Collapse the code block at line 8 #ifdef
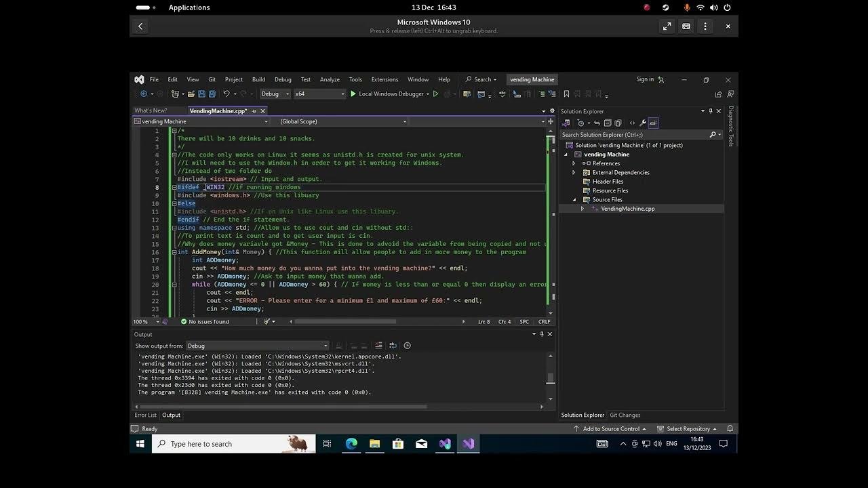Image resolution: width=868 pixels, height=488 pixels. pos(174,187)
